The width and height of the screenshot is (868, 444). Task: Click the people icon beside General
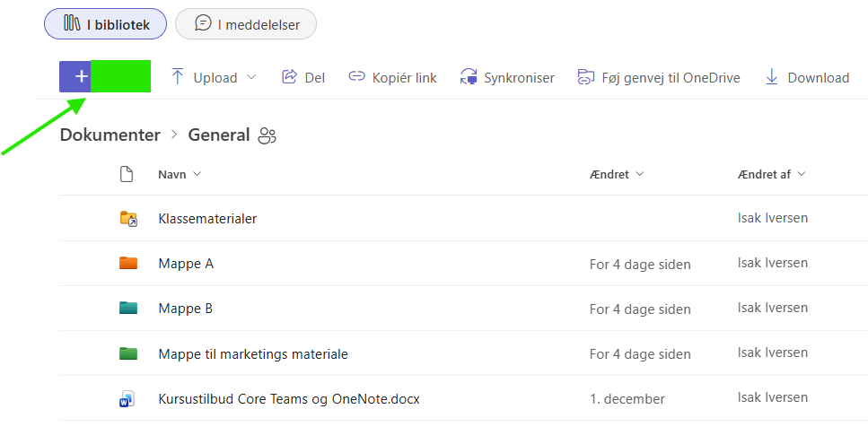click(x=267, y=136)
